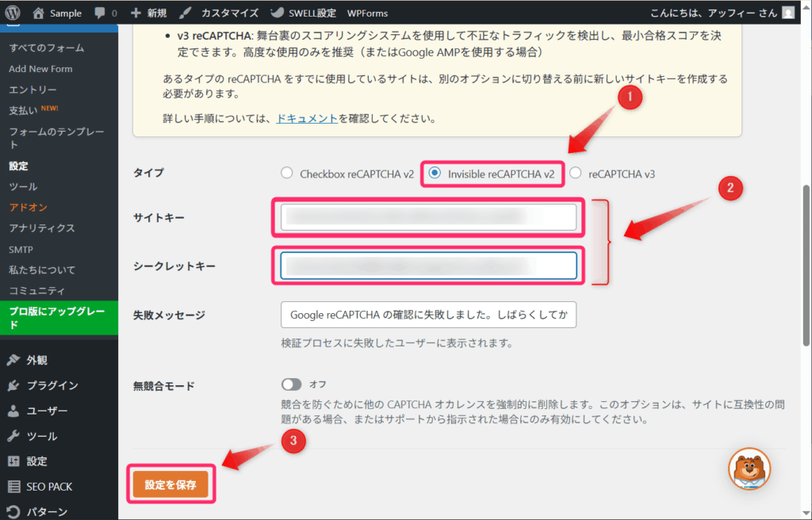
Task: Click the ユーザー menu label
Action: tap(47, 411)
